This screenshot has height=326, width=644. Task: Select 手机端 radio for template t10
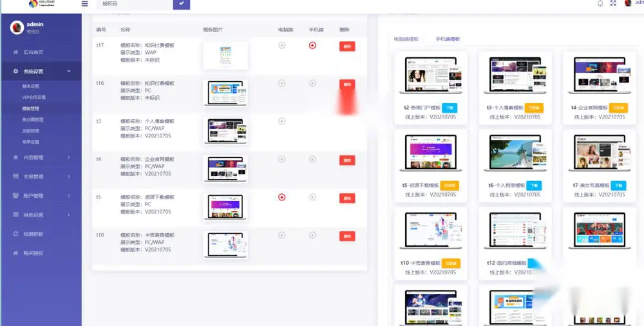tap(312, 235)
